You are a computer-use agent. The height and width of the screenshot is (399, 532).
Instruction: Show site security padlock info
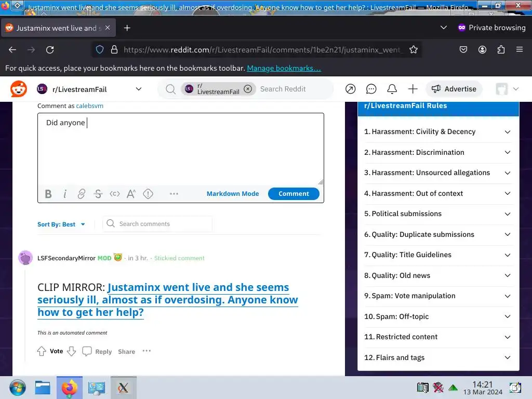[114, 49]
